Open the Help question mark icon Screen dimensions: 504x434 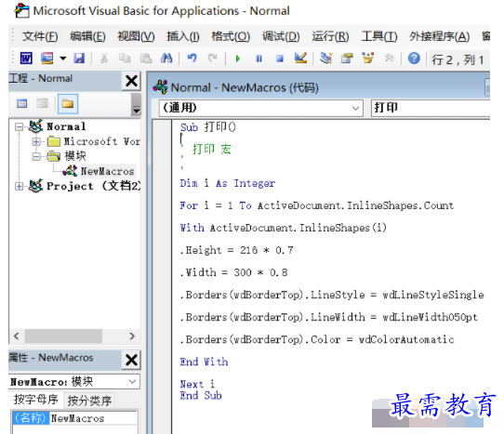[x=414, y=59]
